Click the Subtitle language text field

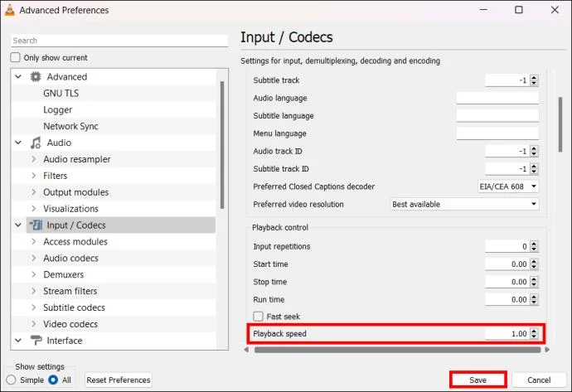click(497, 115)
